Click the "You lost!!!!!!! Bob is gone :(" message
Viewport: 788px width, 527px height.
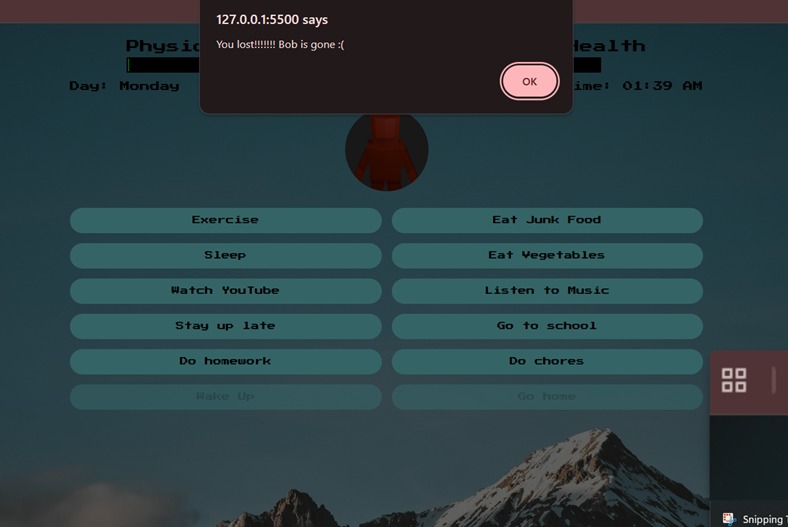[280, 45]
